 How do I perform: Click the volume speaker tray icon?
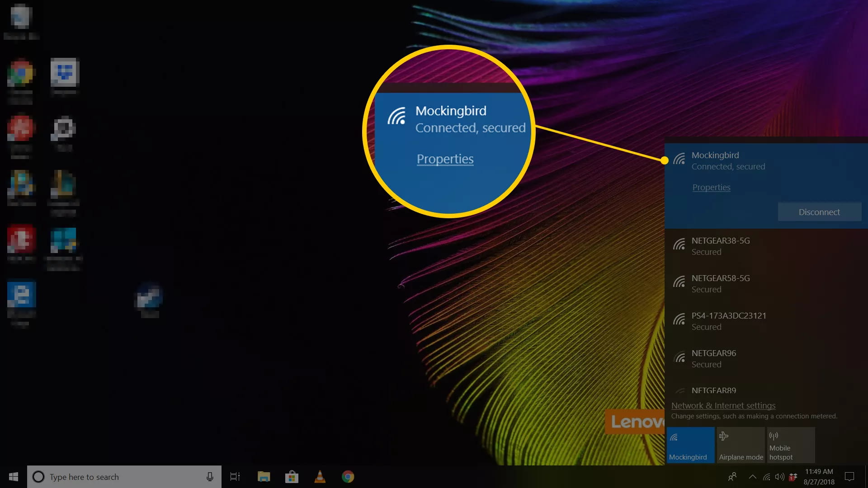pyautogui.click(x=779, y=477)
